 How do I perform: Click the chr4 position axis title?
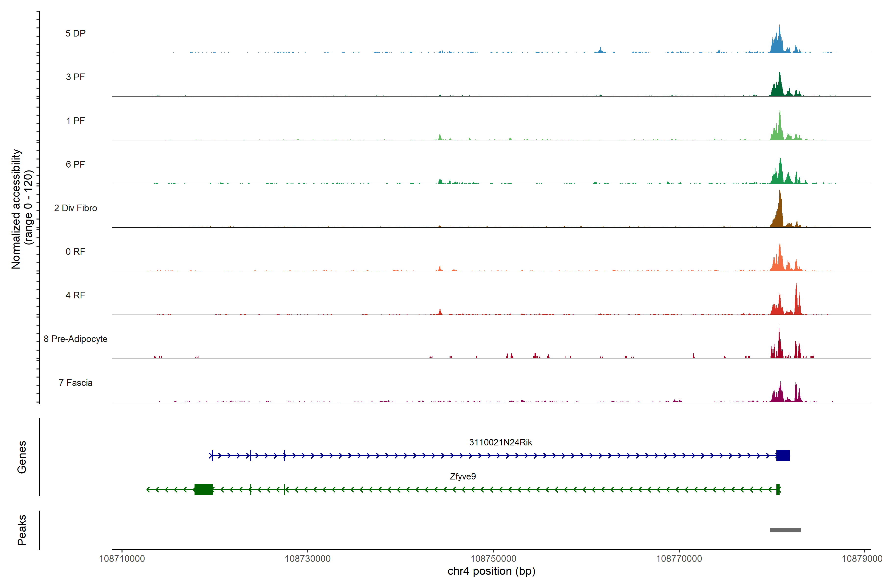(491, 571)
